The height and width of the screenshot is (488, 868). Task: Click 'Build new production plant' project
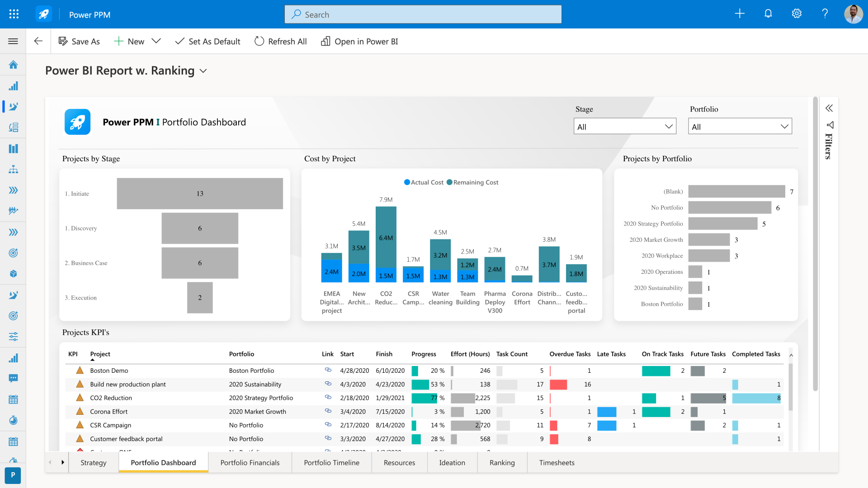128,384
